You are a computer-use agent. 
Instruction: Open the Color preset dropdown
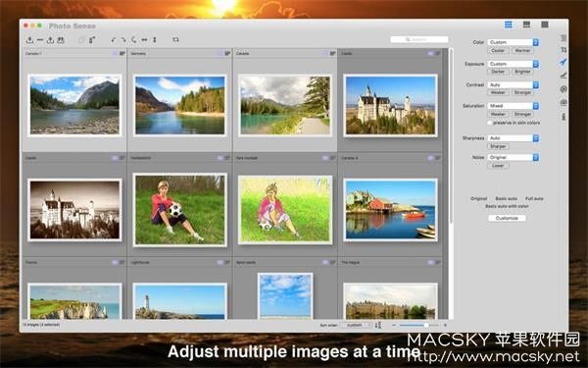click(x=513, y=42)
